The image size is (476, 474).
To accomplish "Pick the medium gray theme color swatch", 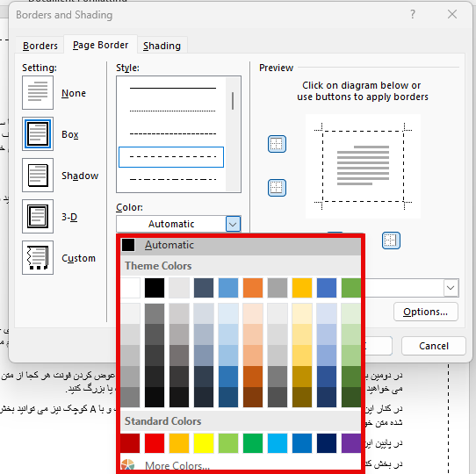I will point(278,288).
